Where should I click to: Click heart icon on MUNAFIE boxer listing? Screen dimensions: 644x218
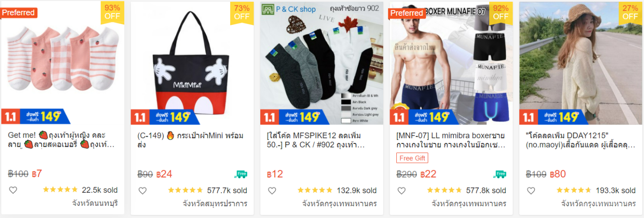[401, 190]
